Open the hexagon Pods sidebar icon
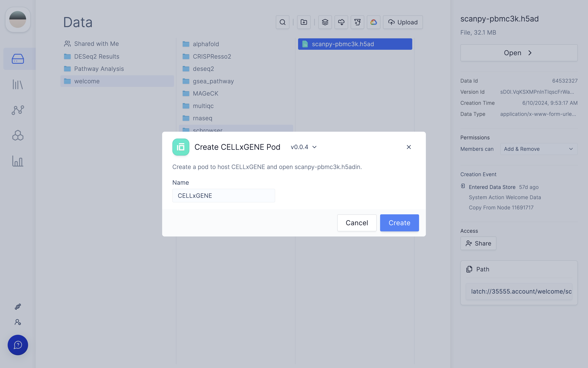 click(18, 135)
